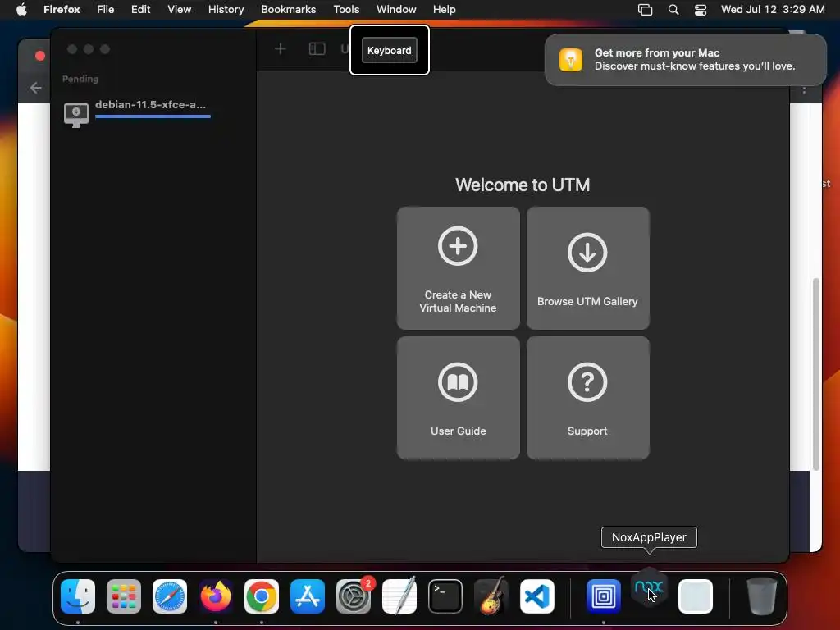The height and width of the screenshot is (630, 840).
Task: Click the date and time in menu bar
Action: tap(773, 10)
